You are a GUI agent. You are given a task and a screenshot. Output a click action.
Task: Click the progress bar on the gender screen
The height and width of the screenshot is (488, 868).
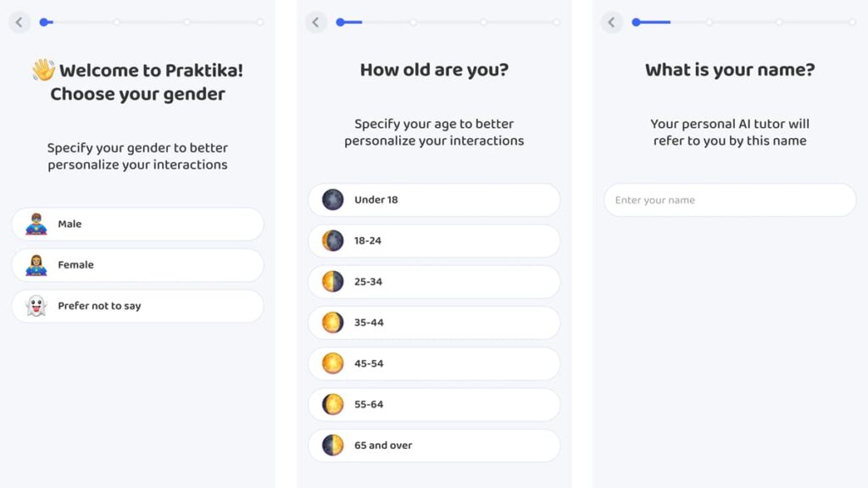[x=153, y=22]
